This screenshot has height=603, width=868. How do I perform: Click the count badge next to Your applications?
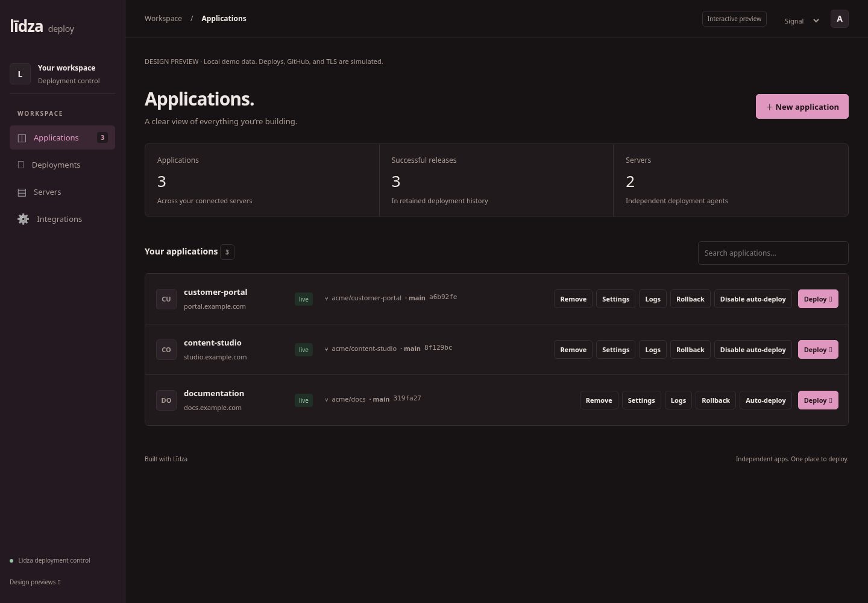[x=227, y=252]
